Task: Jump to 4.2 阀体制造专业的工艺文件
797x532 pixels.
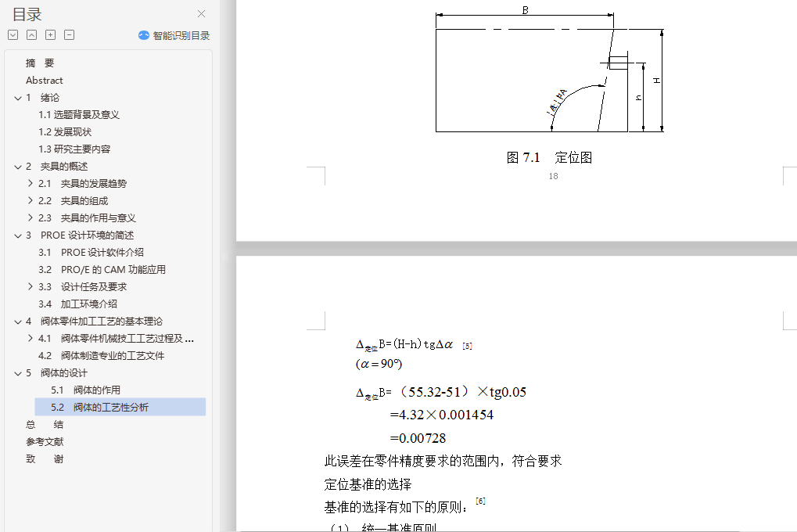Action: (101, 355)
